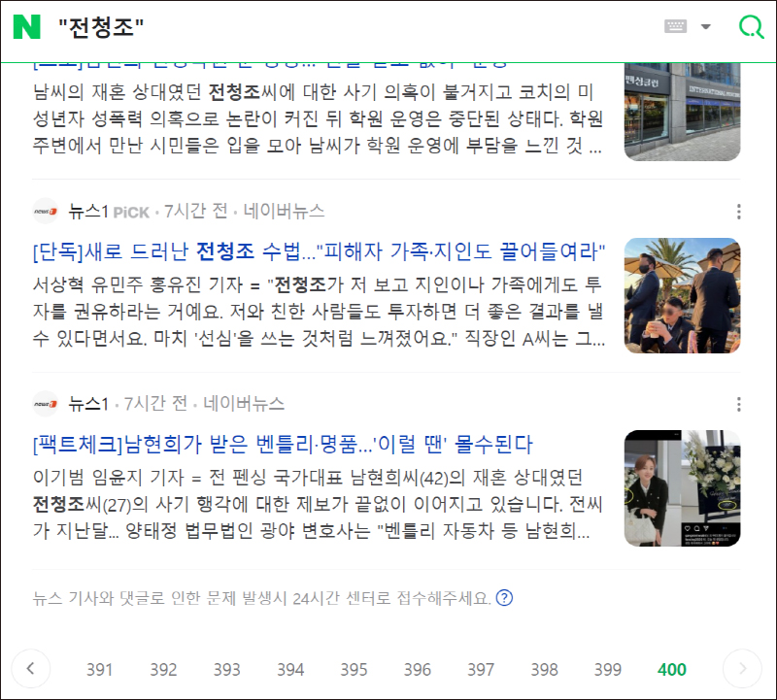
Task: Open the 뉴스1 press name of 팩트체크 article
Action: click(88, 404)
